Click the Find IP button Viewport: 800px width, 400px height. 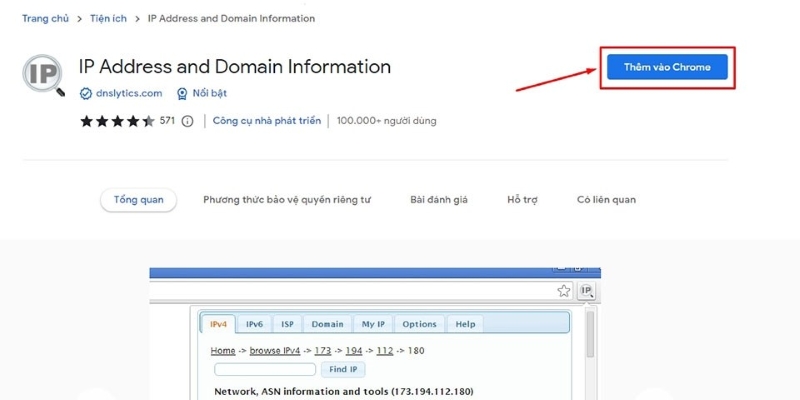click(343, 369)
